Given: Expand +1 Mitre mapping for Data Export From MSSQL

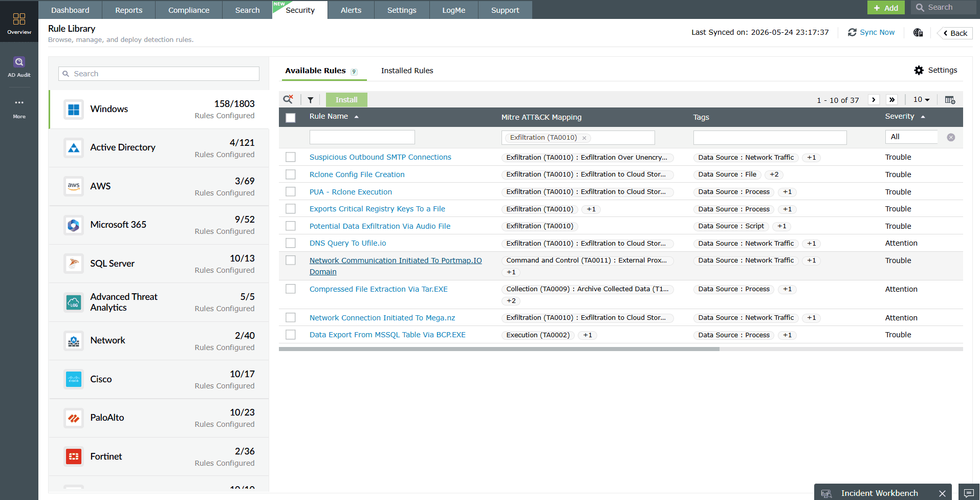Looking at the screenshot, I should point(587,335).
